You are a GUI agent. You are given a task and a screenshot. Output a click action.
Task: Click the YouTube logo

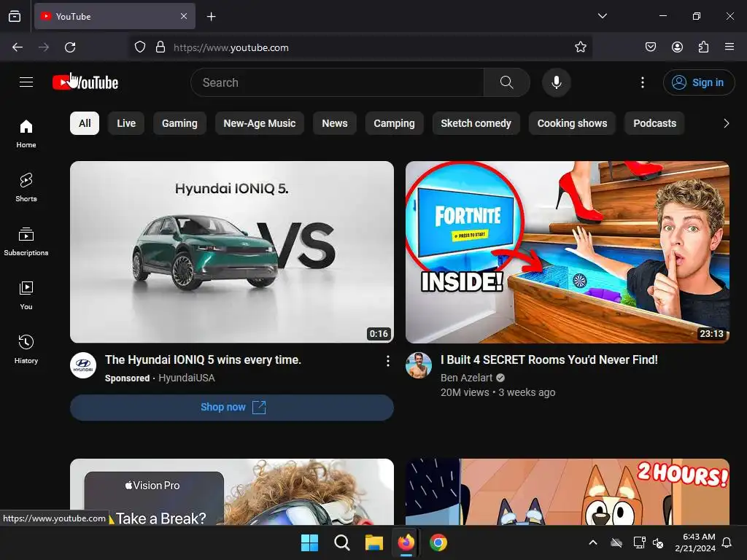85,82
